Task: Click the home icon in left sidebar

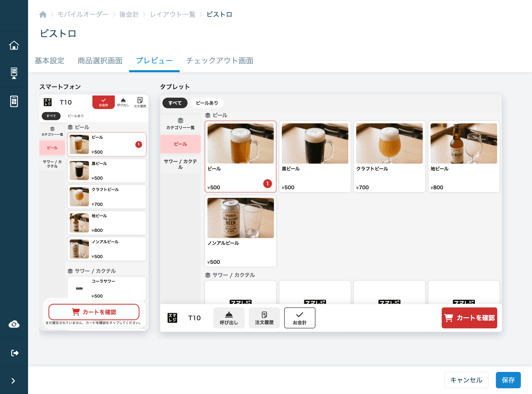Action: 14,45
